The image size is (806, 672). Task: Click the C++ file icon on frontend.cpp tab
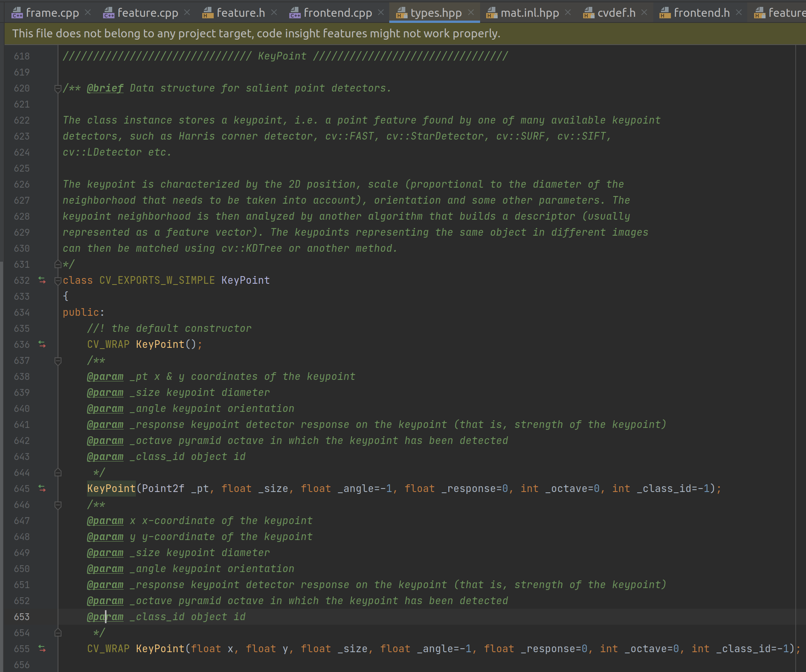295,13
